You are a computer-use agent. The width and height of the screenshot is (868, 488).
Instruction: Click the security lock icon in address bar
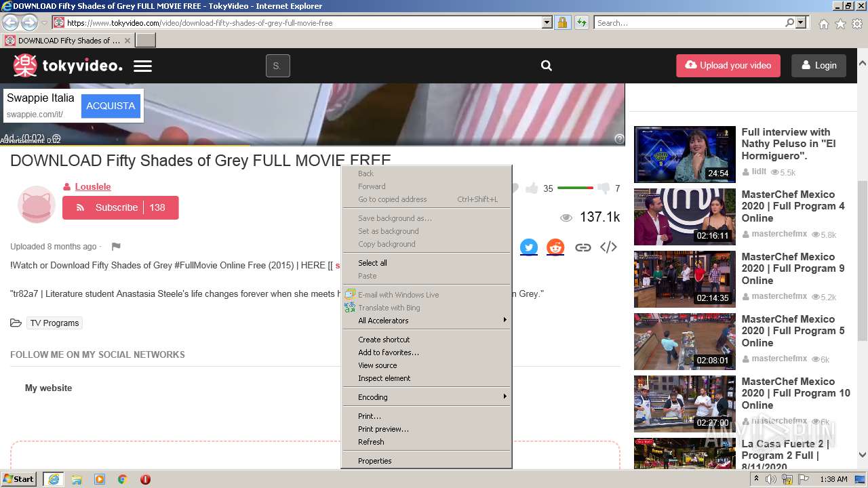(x=562, y=23)
